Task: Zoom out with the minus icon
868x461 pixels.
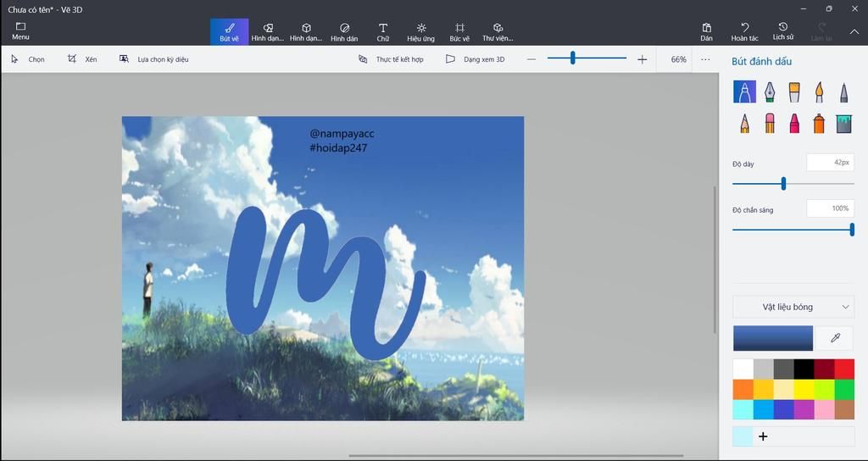Action: (x=531, y=59)
